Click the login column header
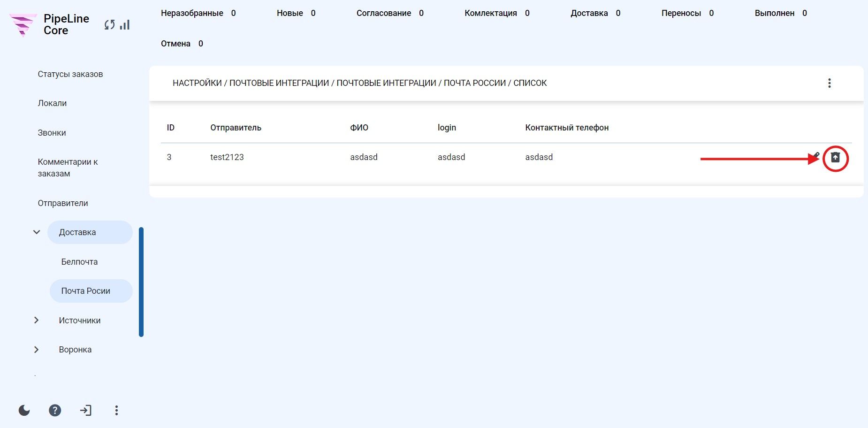 (x=447, y=128)
